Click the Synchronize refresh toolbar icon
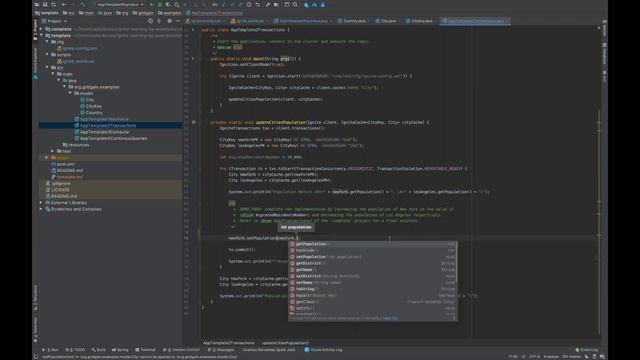Screen dimensions: 640x360 pyautogui.click(x=53, y=4)
